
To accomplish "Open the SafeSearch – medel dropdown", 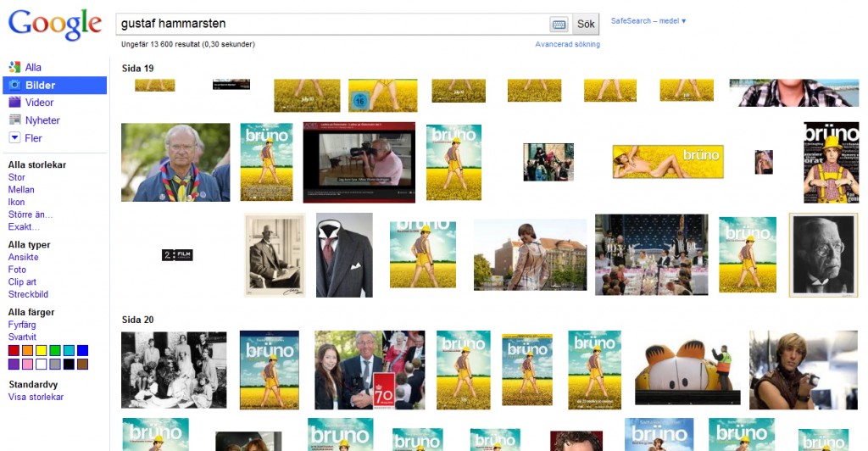I will (x=648, y=21).
